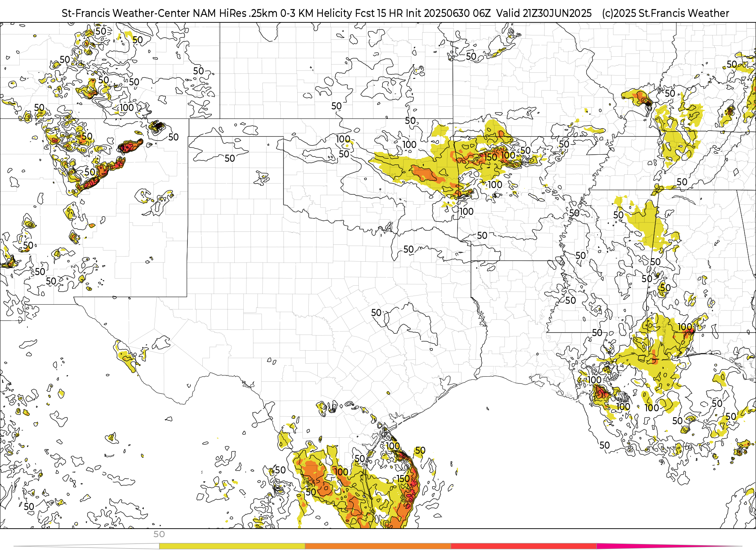Click the '0-3 KM Helicity Fcst 15 HR' title text
This screenshot has height=551, width=756.
pyautogui.click(x=342, y=13)
